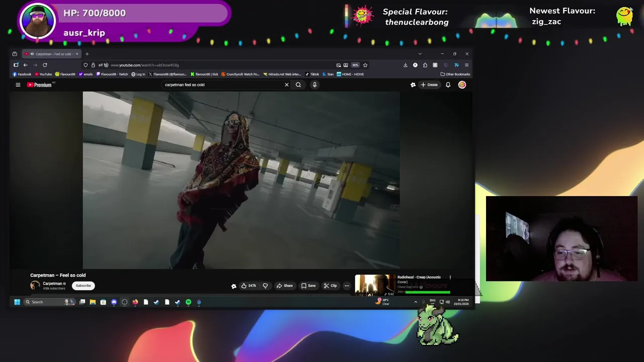Viewport: 644px width, 362px height.
Task: Open the flavours98 | Kick bookmark
Action: tap(204, 74)
